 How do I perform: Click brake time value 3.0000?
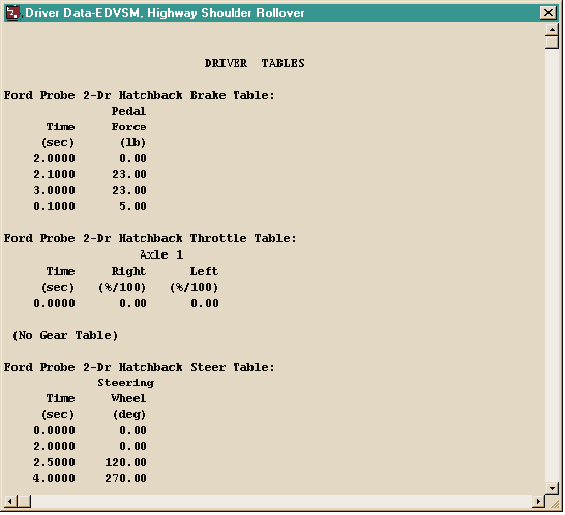click(54, 190)
